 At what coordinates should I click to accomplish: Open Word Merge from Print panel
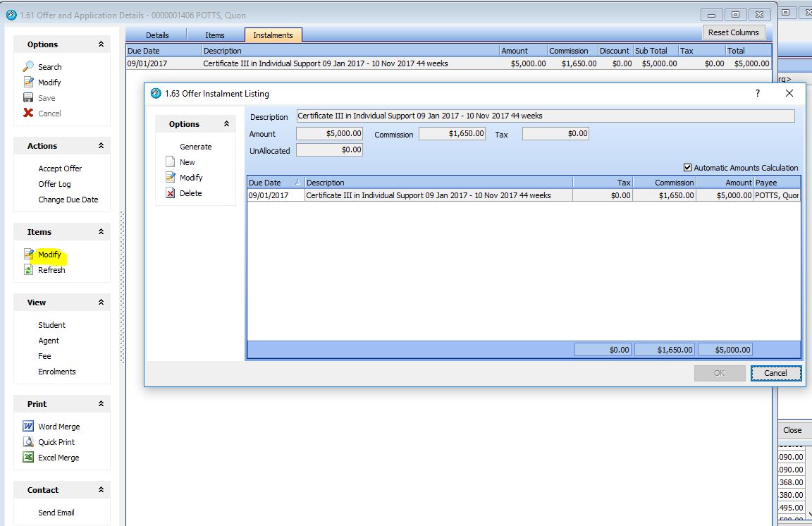tap(28, 427)
